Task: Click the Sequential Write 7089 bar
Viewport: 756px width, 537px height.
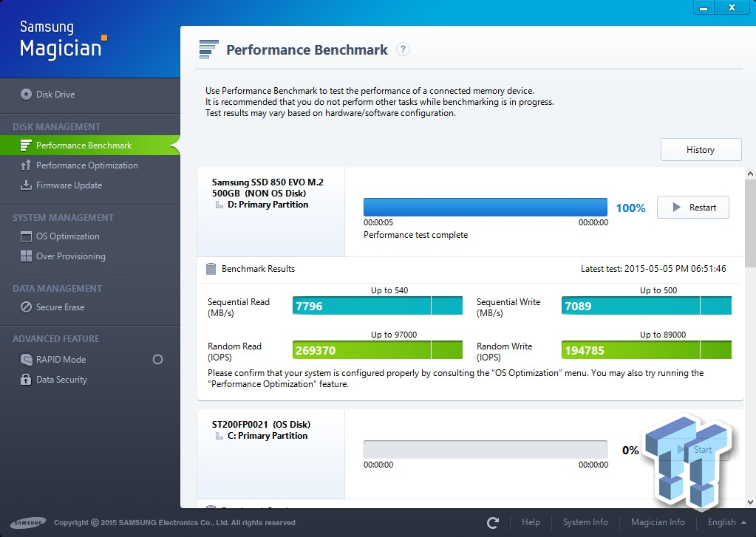Action: pos(646,306)
